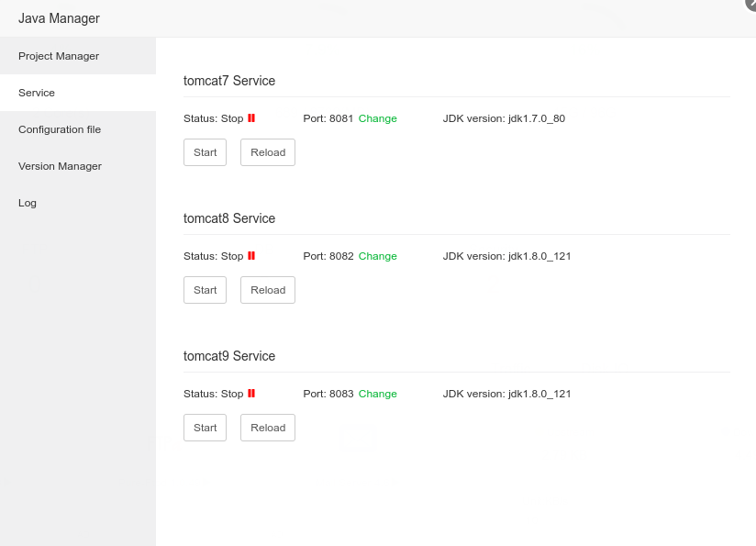Select the Service tab
756x546 pixels.
click(37, 93)
